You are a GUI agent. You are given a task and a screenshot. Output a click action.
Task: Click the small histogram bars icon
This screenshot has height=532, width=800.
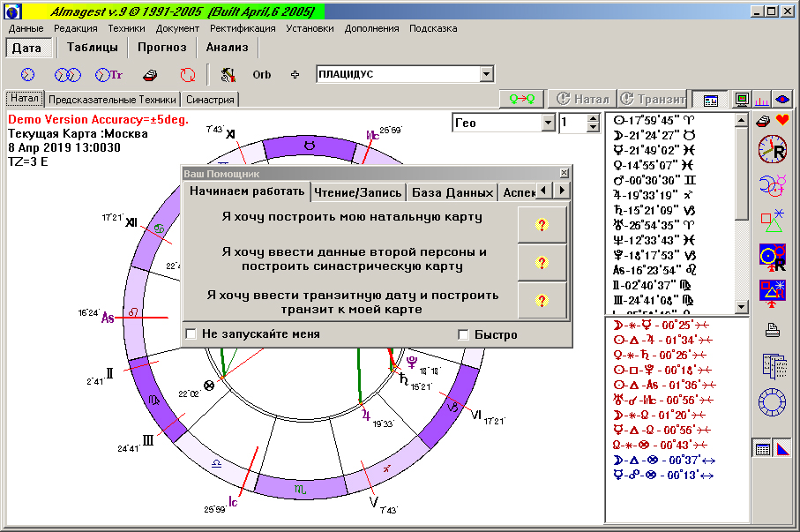coord(762,100)
